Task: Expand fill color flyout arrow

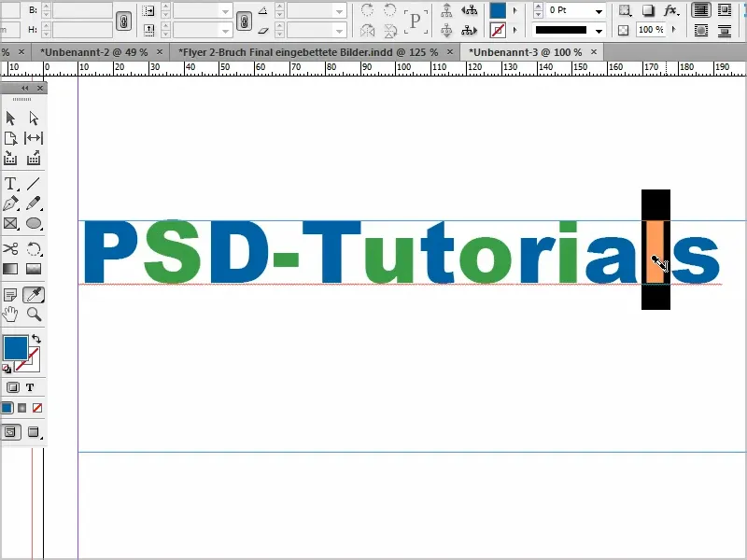Action: click(x=515, y=10)
